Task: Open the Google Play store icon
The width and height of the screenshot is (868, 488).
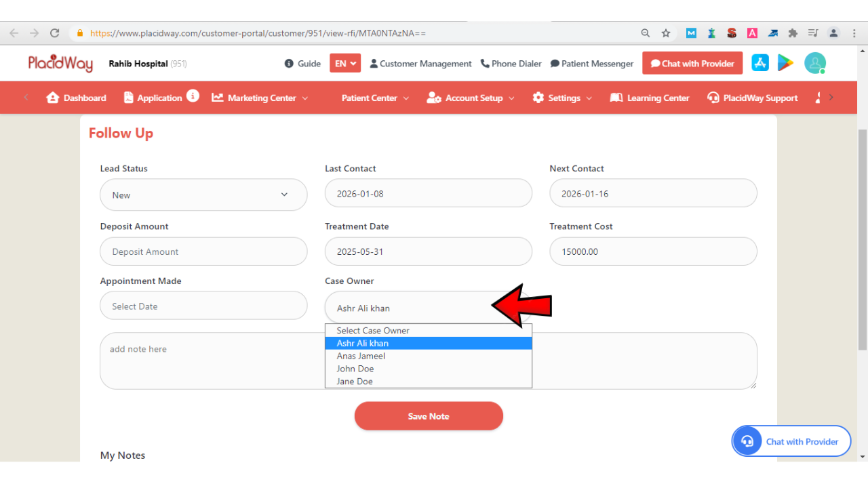Action: 785,63
